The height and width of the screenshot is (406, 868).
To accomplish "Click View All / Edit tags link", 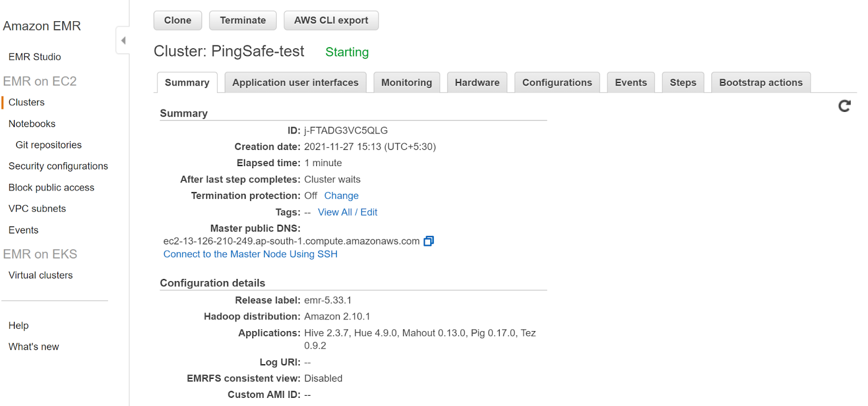I will (347, 212).
